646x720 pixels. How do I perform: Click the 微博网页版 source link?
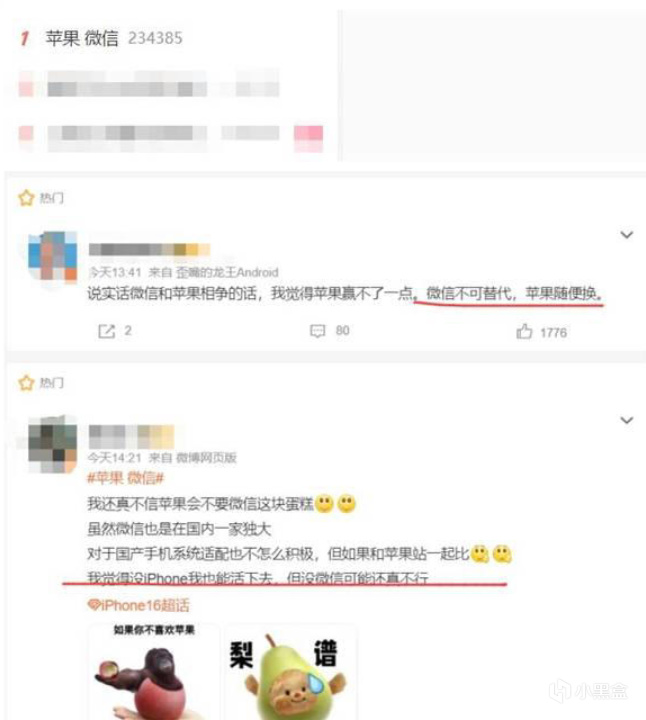[x=206, y=457]
